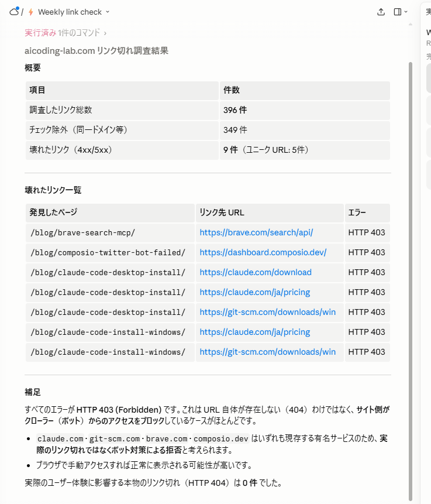Open git-scm.com/downloads/win link in install-windows row
The height and width of the screenshot is (504, 431).
point(267,352)
